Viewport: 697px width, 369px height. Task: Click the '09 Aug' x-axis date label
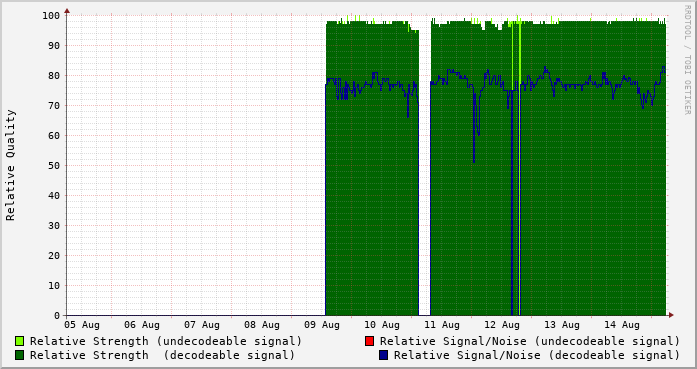coord(322,325)
